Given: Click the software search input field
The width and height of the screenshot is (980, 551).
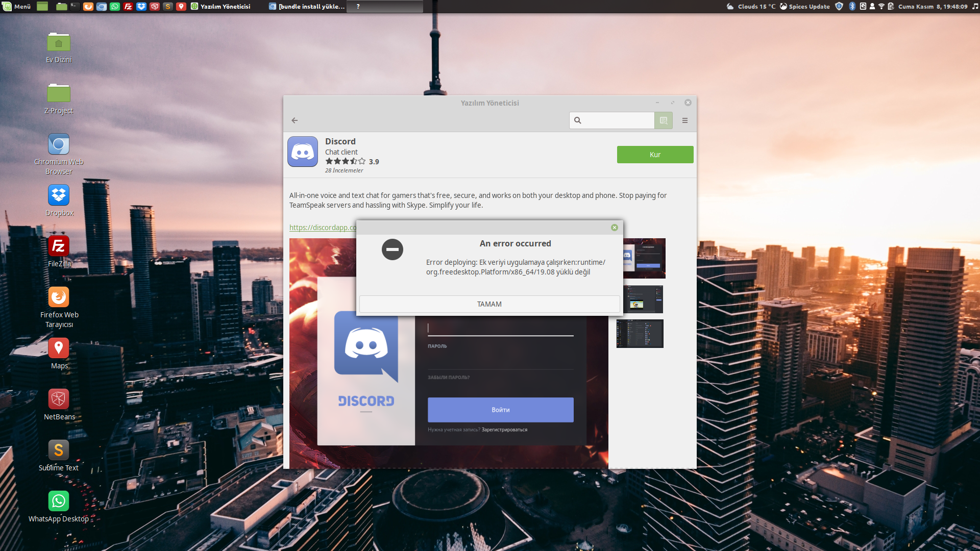Looking at the screenshot, I should coord(618,120).
